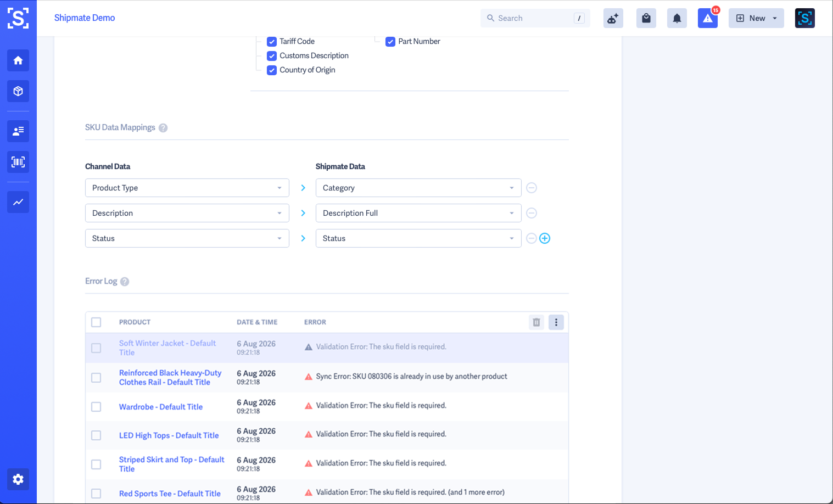Open Striped Skirt and Top product link
Screen dimensions: 833x504
172,464
